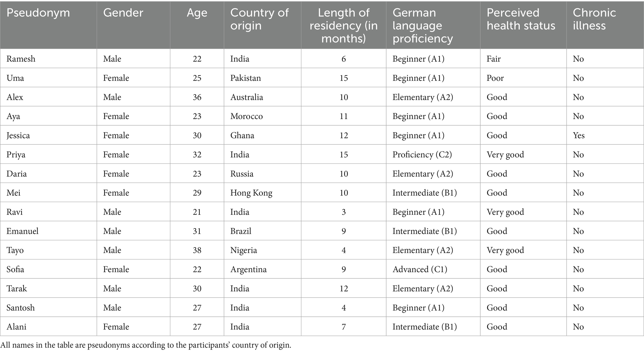This screenshot has width=644, height=352.
Task: Click the Hong Kong country cell
Action: [x=251, y=193]
